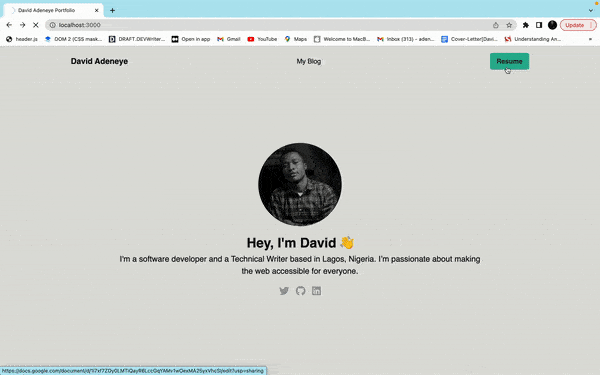The height and width of the screenshot is (375, 600).
Task: Open the LinkedIn profile icon
Action: (316, 291)
